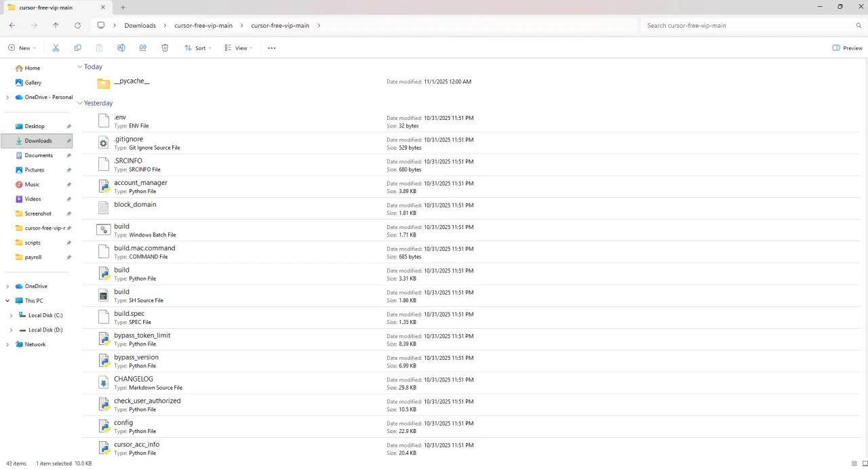The image size is (868, 469).
Task: Select the bypass_version file name
Action: pos(136,357)
